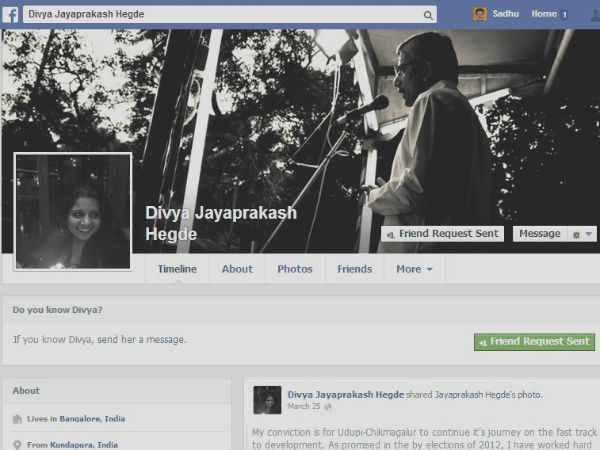Viewport: 600px width, 450px height.
Task: Expand the More dropdown tab
Action: point(414,269)
